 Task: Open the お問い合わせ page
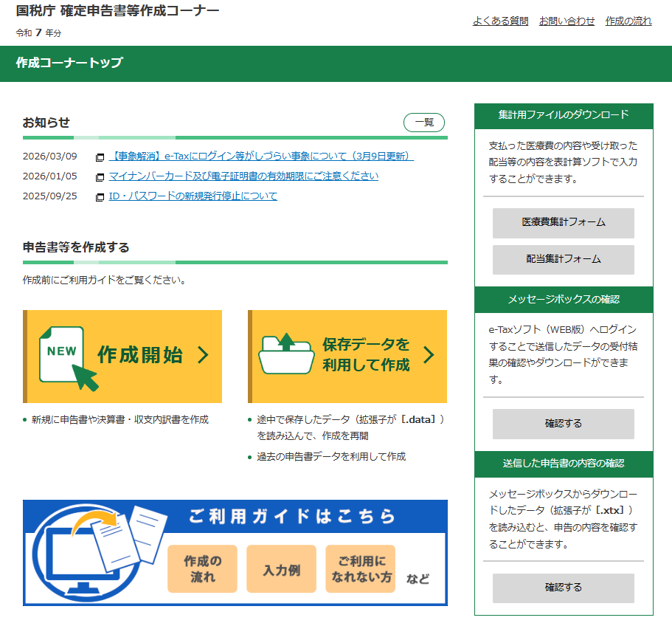point(567,21)
